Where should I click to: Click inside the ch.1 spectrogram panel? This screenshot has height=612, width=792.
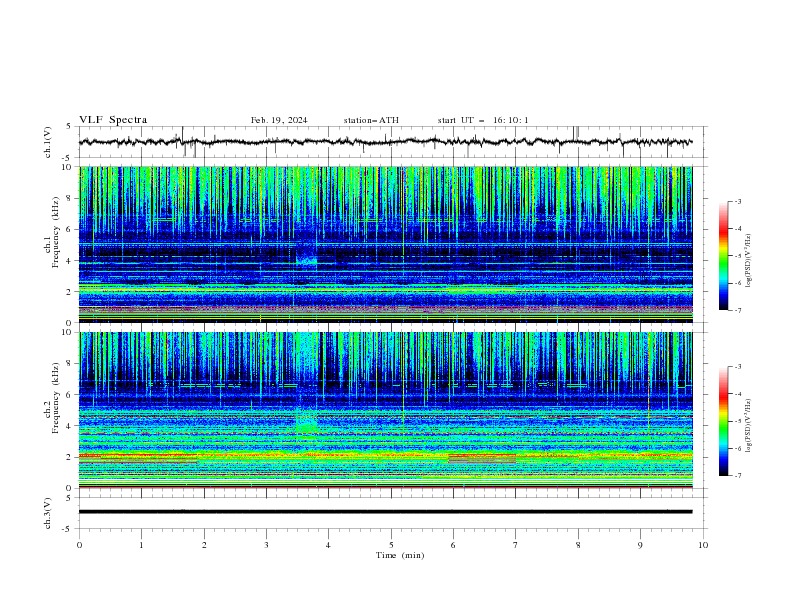click(385, 244)
